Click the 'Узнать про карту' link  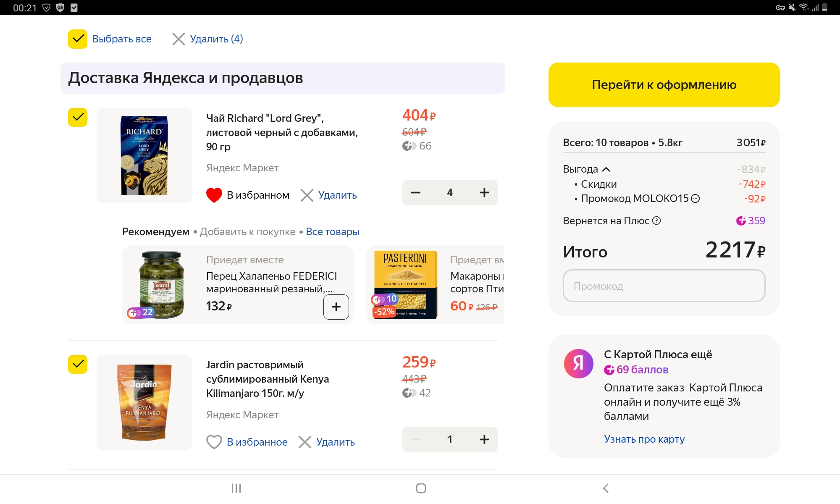click(x=644, y=439)
